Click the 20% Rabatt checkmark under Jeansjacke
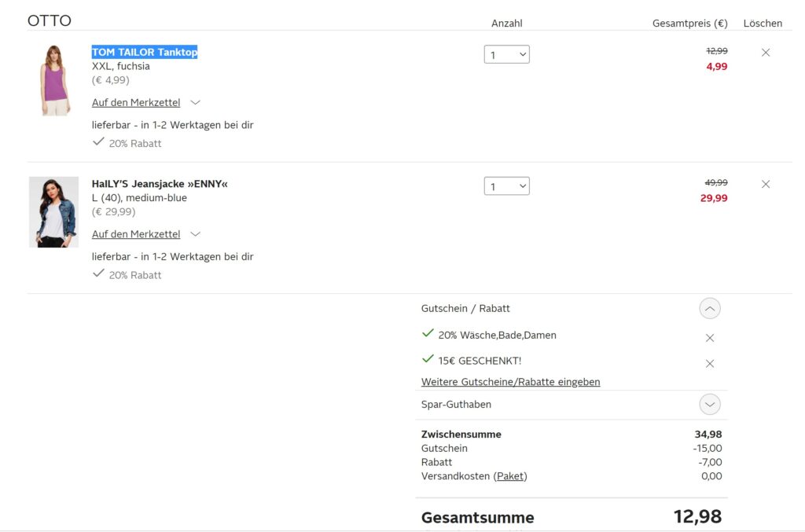This screenshot has width=805, height=532. [98, 273]
